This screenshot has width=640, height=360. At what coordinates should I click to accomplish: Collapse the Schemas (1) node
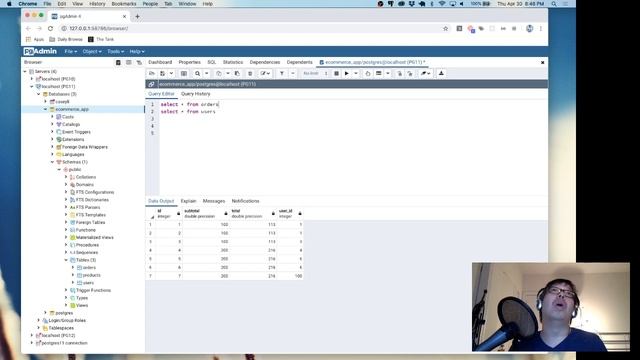tap(52, 162)
